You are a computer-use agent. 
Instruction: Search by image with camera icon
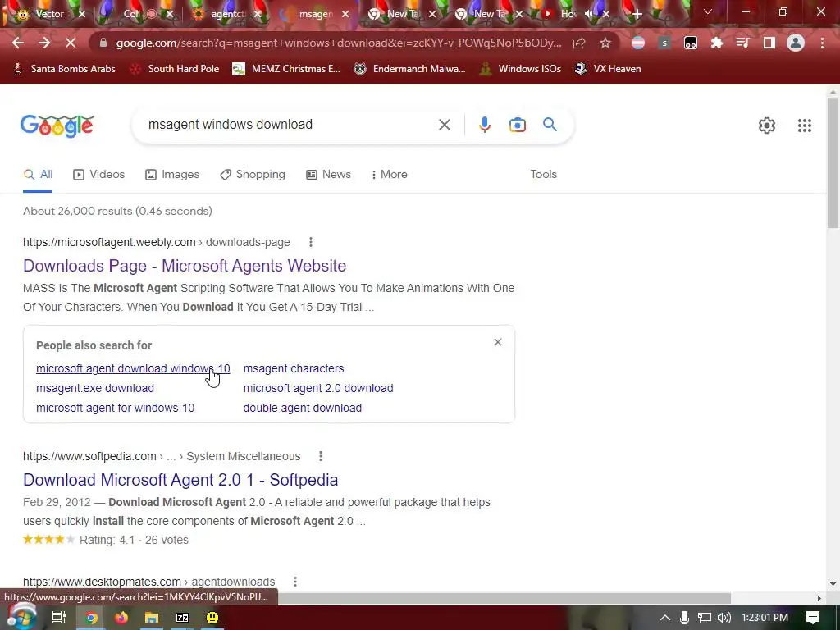(517, 125)
